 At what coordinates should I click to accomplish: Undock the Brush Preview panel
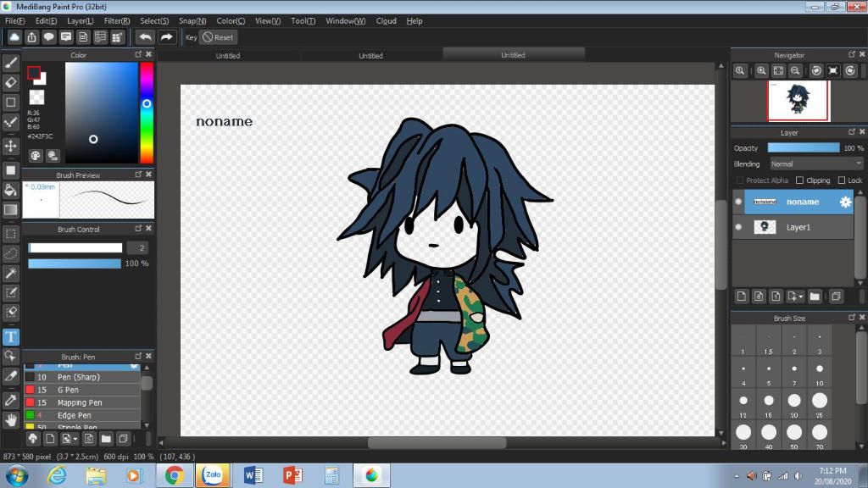pyautogui.click(x=138, y=175)
